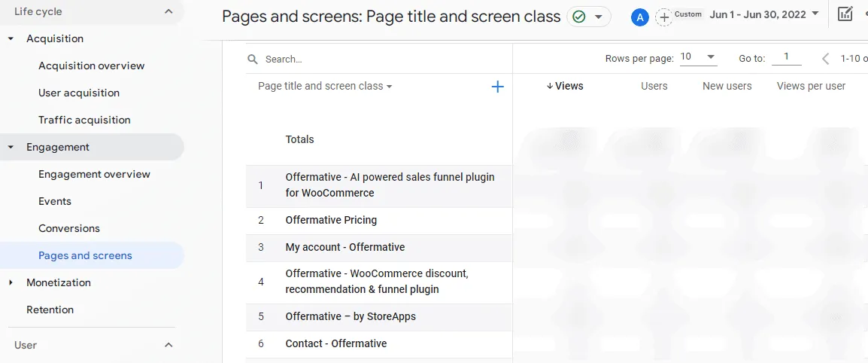Click the Go to page number field
The height and width of the screenshot is (363, 868).
point(786,57)
